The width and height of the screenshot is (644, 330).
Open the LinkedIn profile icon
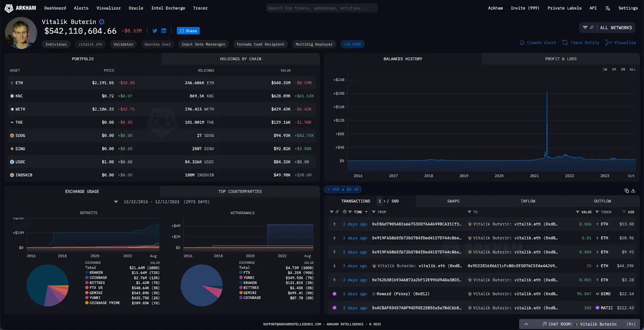(x=164, y=31)
